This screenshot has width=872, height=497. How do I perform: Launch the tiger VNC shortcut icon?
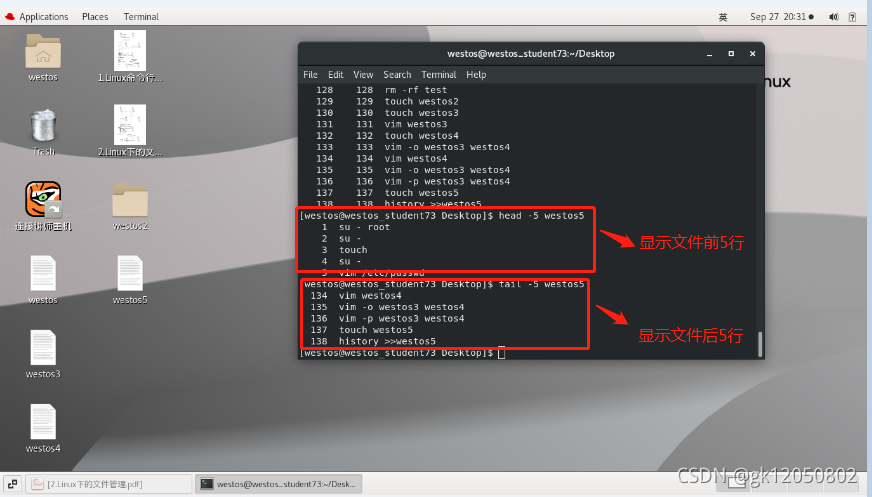click(x=43, y=199)
